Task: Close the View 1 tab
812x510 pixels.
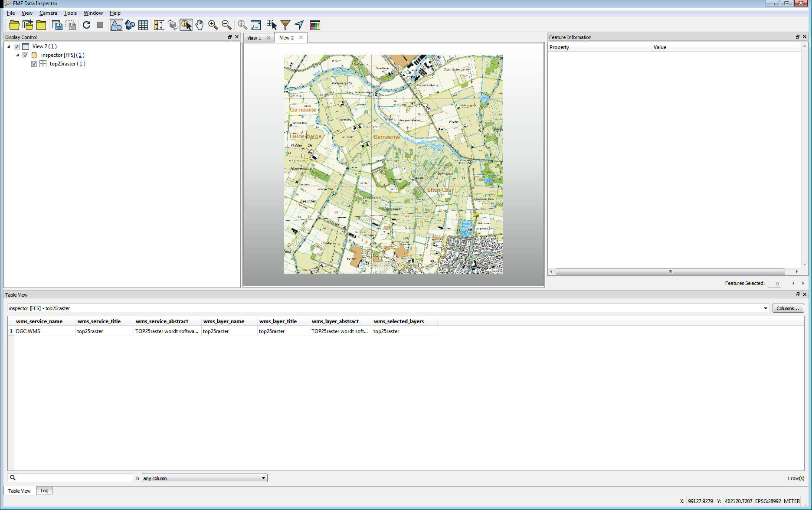Action: (268, 38)
